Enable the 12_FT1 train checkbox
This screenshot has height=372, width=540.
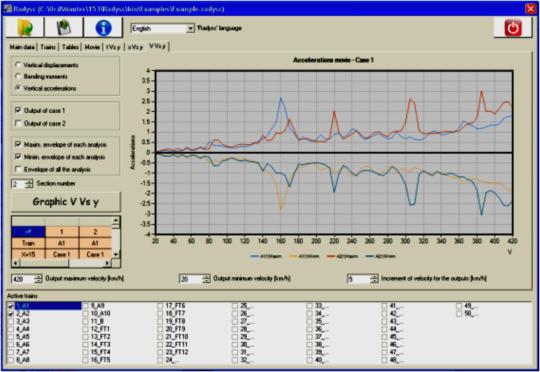click(85, 329)
